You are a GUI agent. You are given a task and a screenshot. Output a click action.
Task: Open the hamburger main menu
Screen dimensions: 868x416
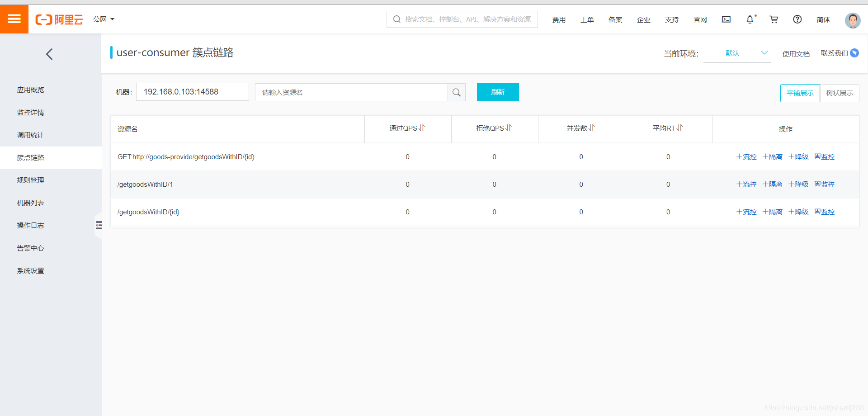click(x=14, y=19)
